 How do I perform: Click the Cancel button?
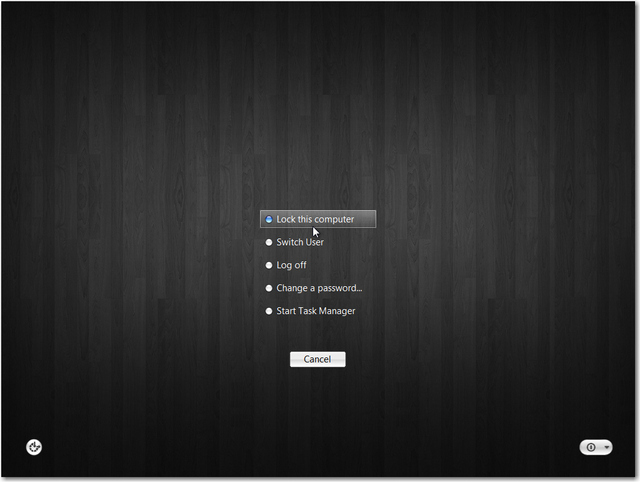[318, 359]
